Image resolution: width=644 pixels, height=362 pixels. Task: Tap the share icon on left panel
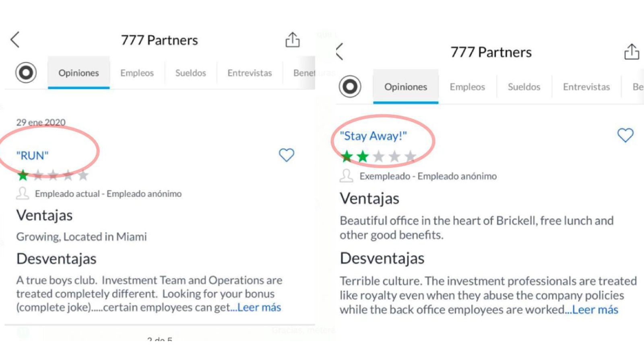pos(293,40)
